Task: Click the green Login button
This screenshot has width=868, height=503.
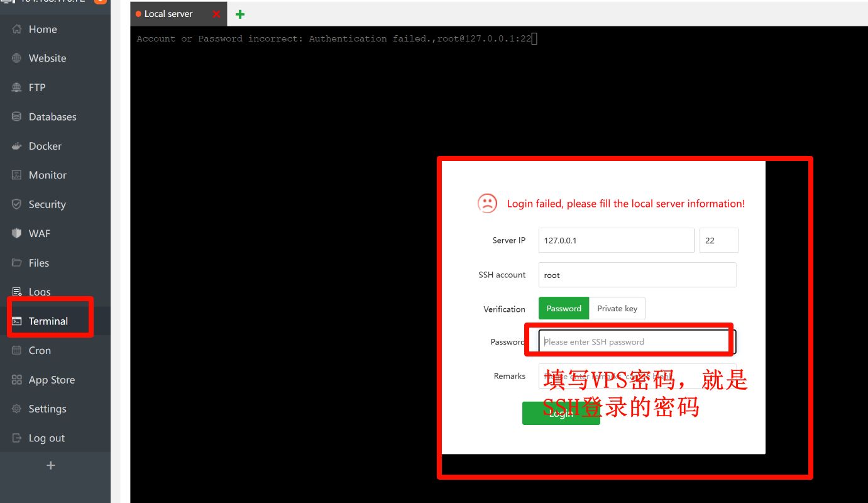Action: (x=561, y=413)
